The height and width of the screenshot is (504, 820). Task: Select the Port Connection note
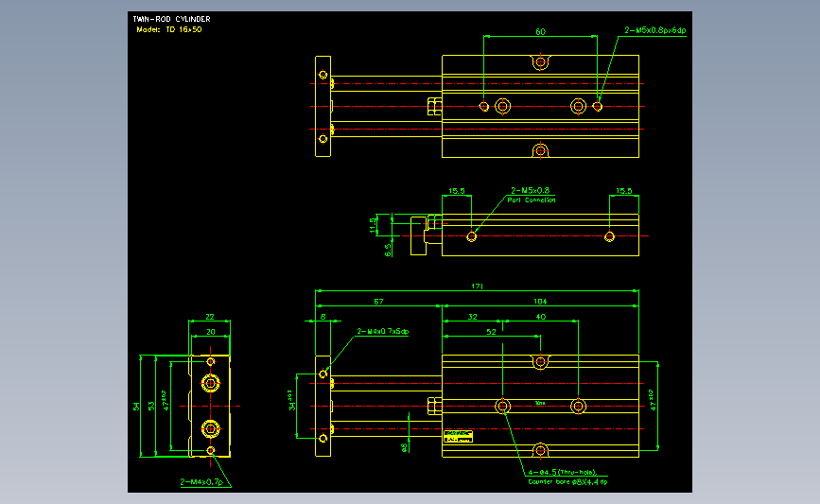pos(532,200)
